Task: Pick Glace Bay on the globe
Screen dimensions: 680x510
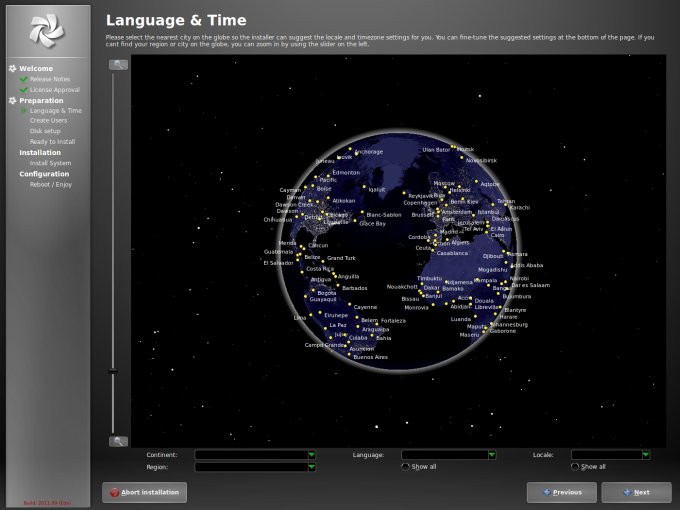Action: (372, 224)
